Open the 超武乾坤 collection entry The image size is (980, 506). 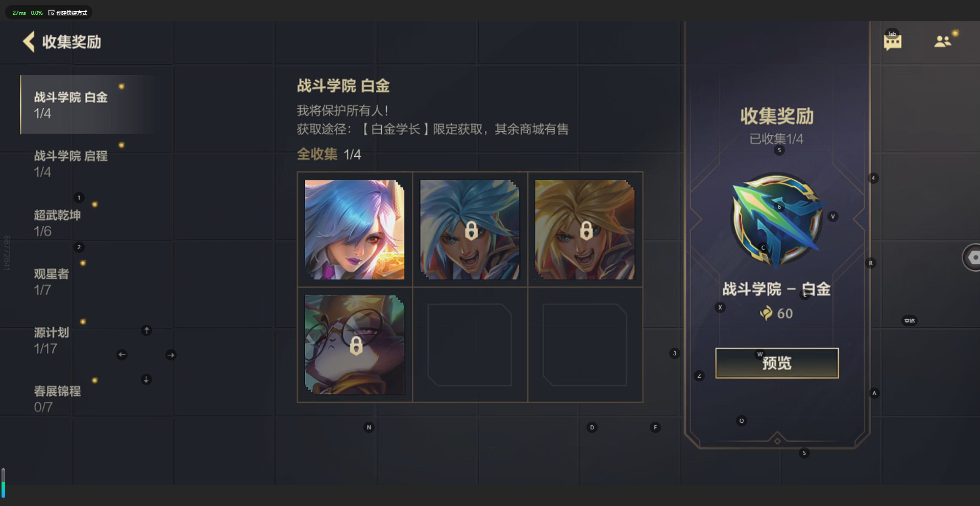[87, 223]
